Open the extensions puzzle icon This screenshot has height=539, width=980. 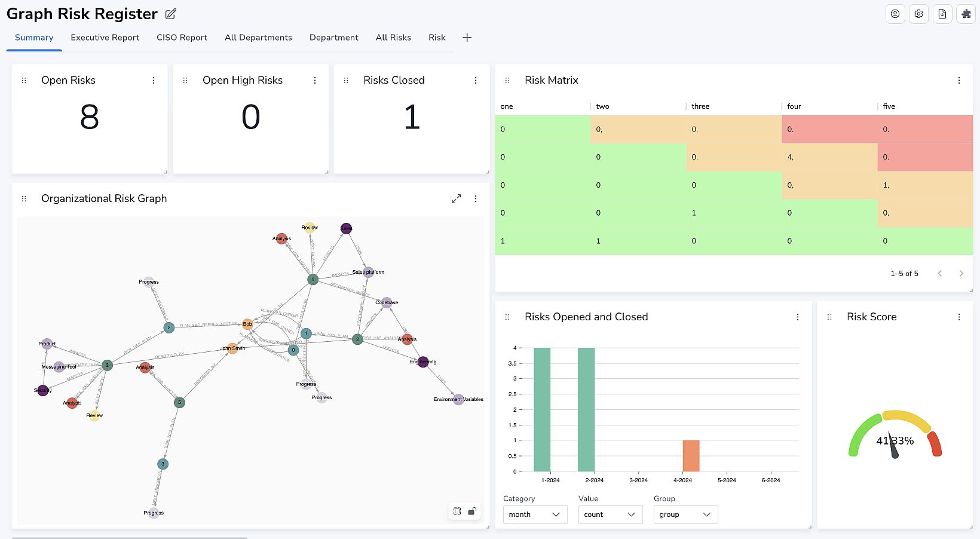tap(966, 14)
